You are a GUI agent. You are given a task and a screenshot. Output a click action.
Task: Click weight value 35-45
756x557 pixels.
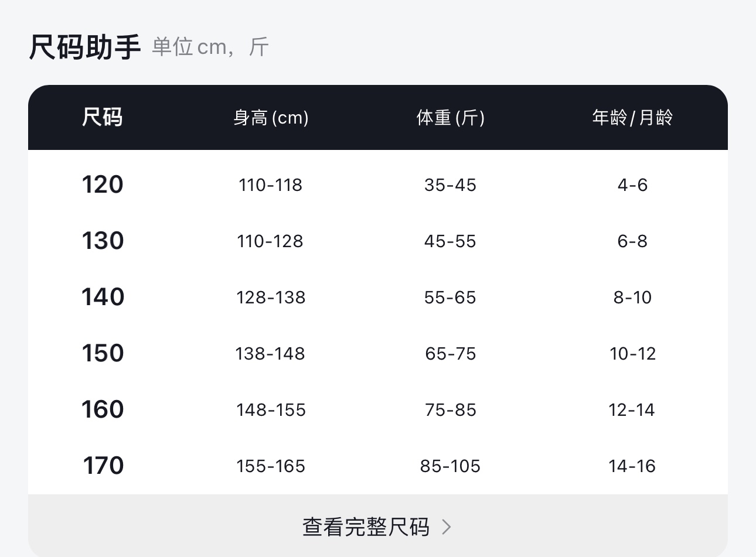[450, 185]
